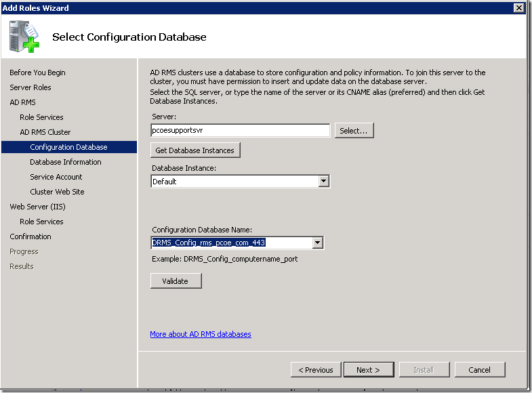This screenshot has height=393, width=532.
Task: Click Get Database Instances button
Action: coord(195,150)
